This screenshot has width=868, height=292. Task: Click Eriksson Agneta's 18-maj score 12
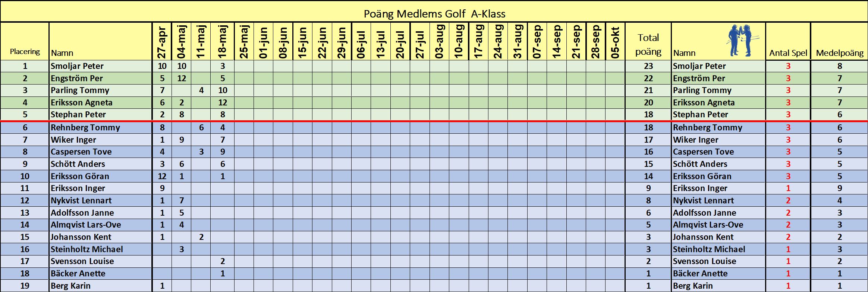pyautogui.click(x=222, y=102)
